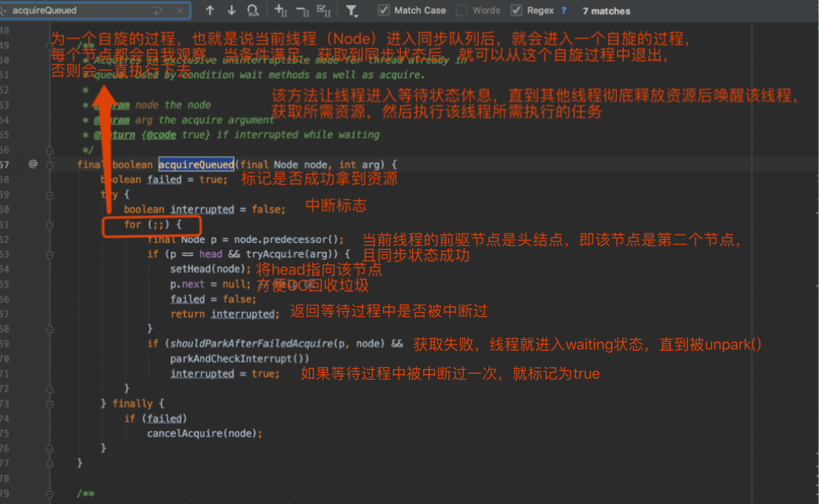Viewport: 819px width, 504px height.
Task: Add selection for next occurrence icon
Action: [x=281, y=10]
